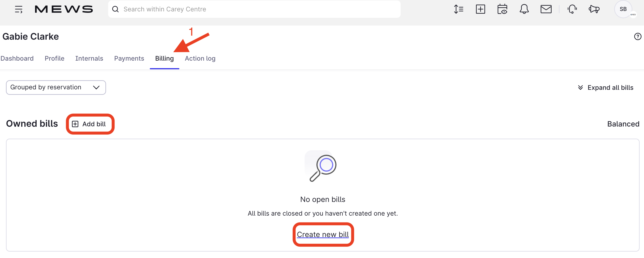Click the Create new bill link

323,234
